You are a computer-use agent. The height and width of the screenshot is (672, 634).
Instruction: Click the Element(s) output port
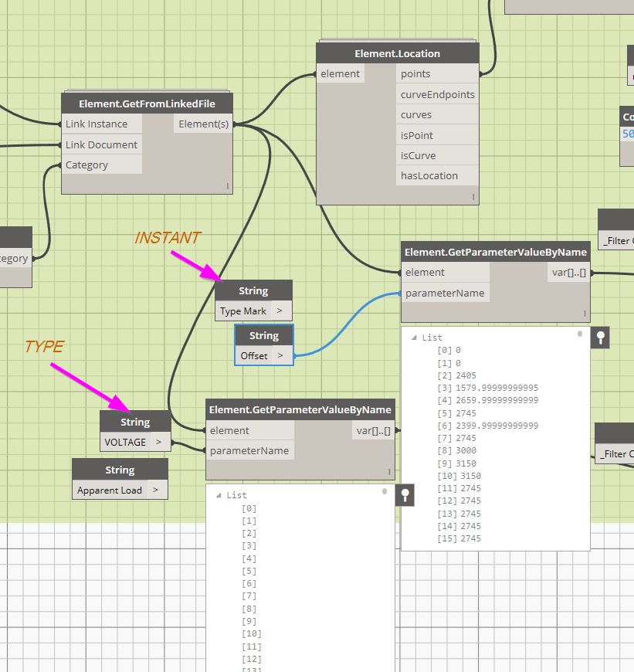[x=203, y=124]
